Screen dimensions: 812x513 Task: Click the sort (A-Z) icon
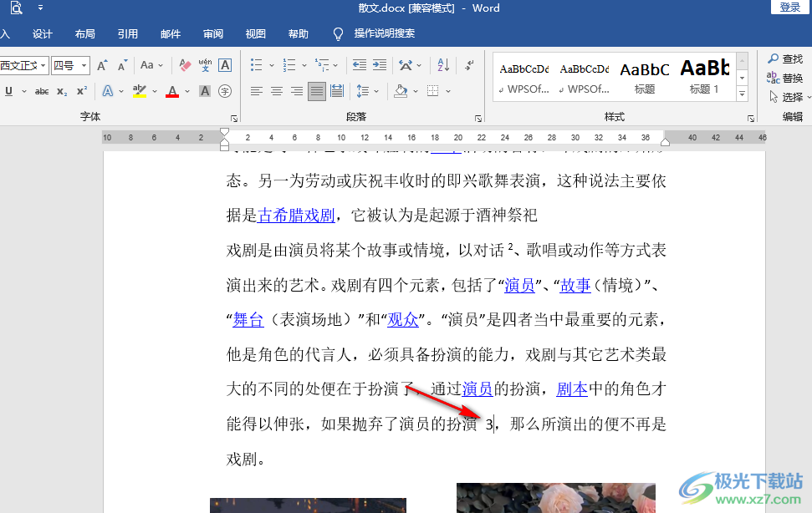click(443, 65)
